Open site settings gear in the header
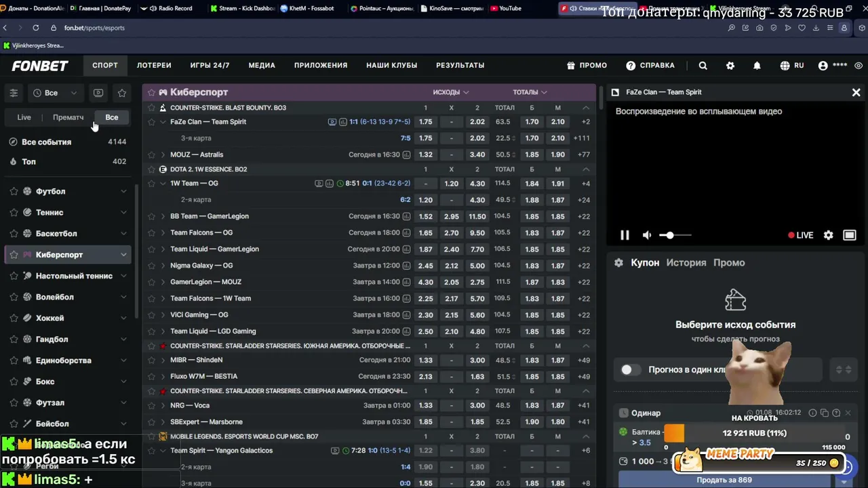This screenshot has width=868, height=488. coord(730,66)
